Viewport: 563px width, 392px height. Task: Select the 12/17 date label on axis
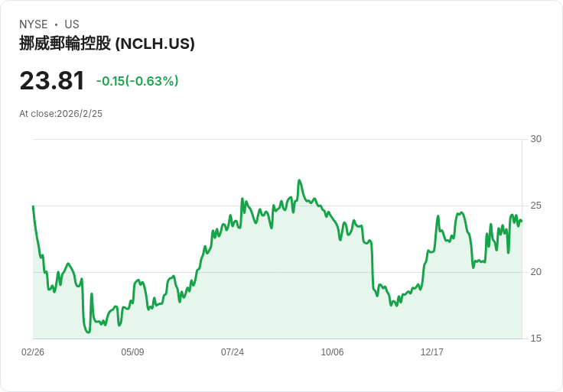tap(432, 352)
